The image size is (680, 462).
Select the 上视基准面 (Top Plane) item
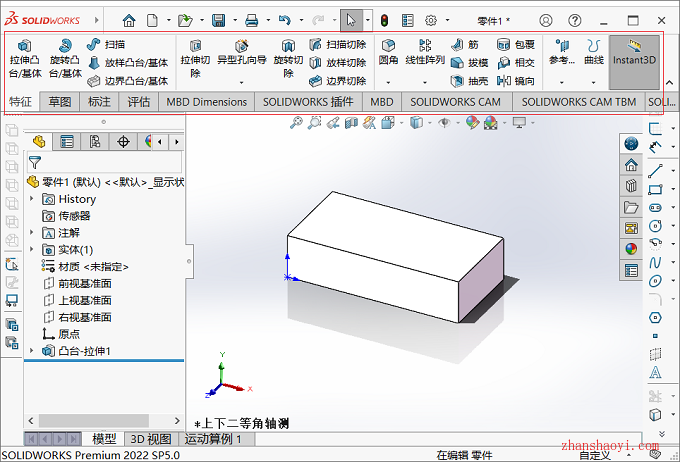point(78,300)
